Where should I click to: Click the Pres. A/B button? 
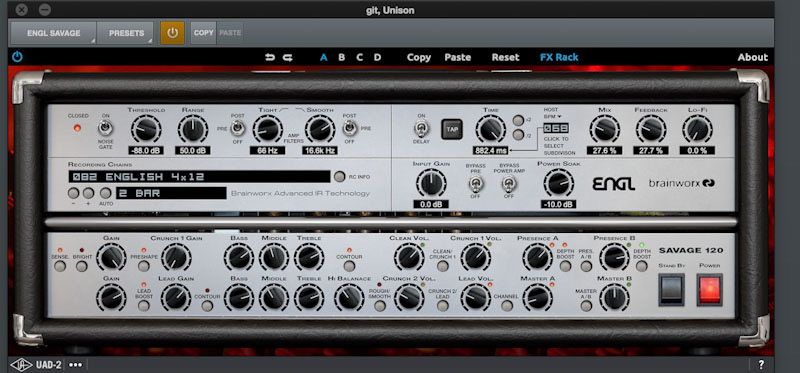[586, 266]
